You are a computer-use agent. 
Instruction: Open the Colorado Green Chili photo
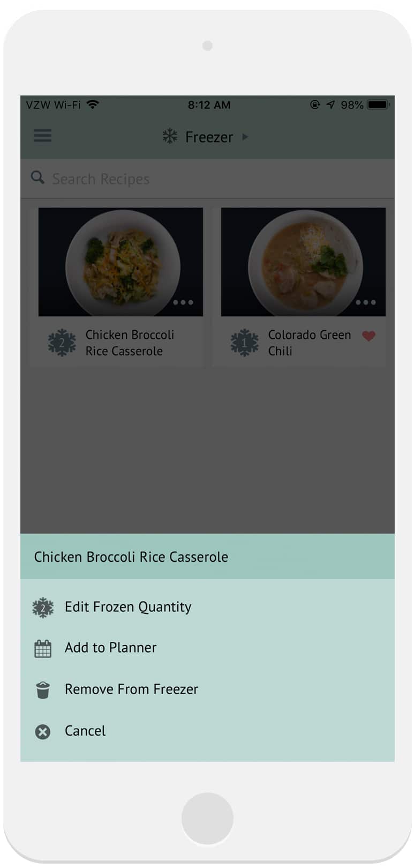[303, 261]
